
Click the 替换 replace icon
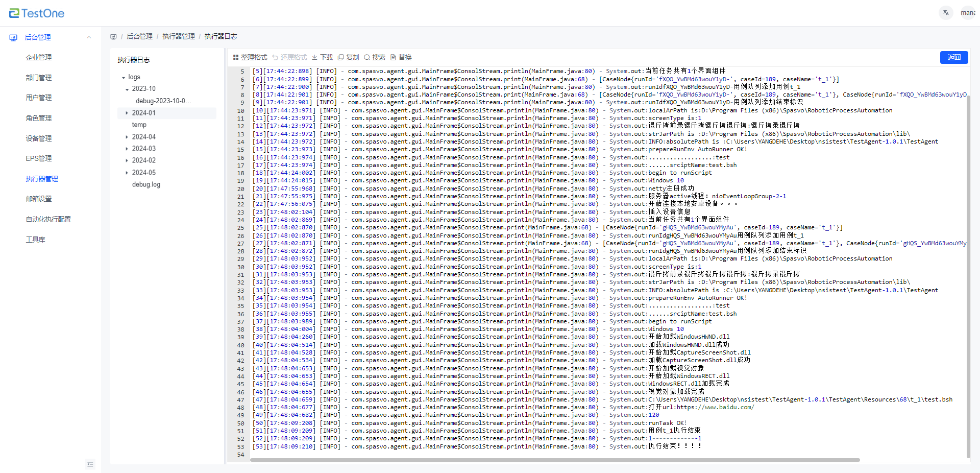393,57
